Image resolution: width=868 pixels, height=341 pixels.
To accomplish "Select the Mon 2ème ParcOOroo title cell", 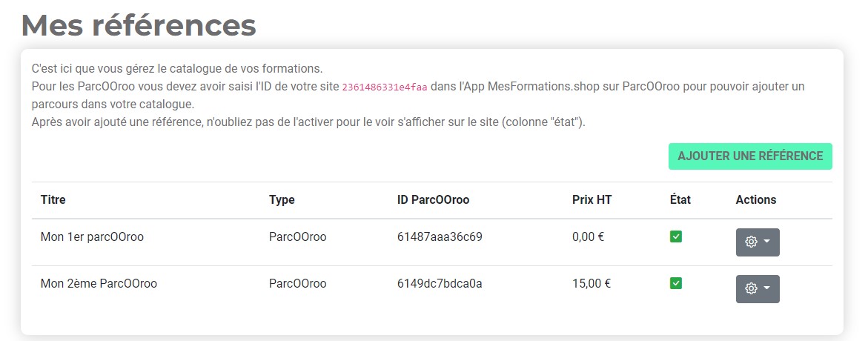I will tap(99, 283).
